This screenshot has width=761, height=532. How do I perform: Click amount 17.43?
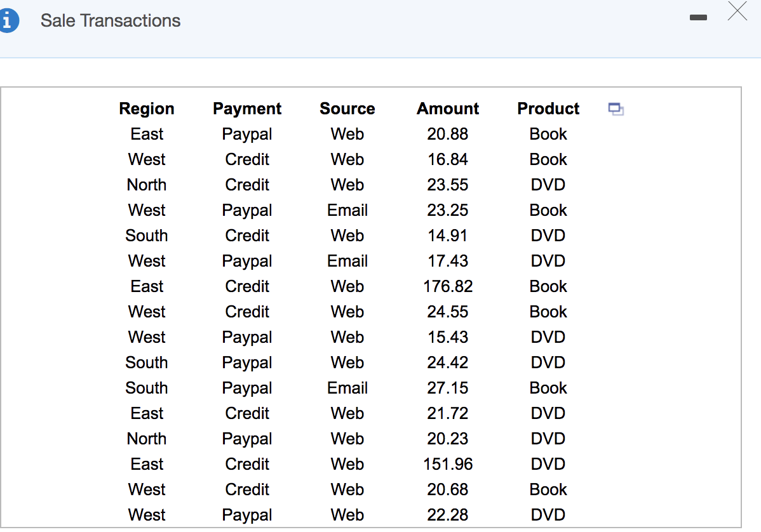447,261
